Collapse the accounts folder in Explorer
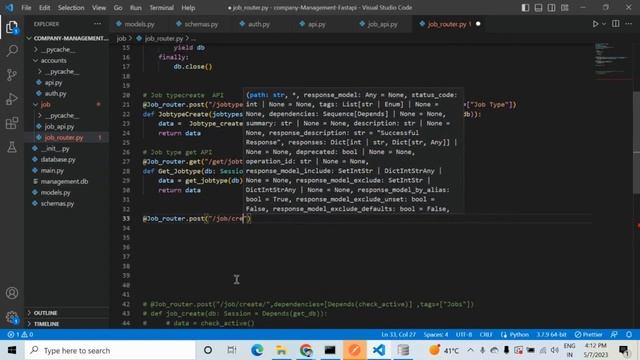640x360 pixels. pos(53,60)
